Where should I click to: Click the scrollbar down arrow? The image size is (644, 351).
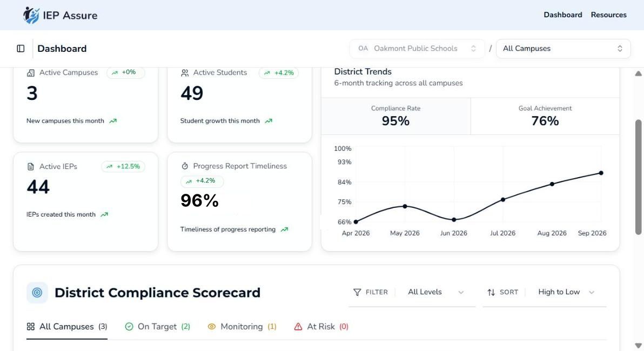[638, 346]
